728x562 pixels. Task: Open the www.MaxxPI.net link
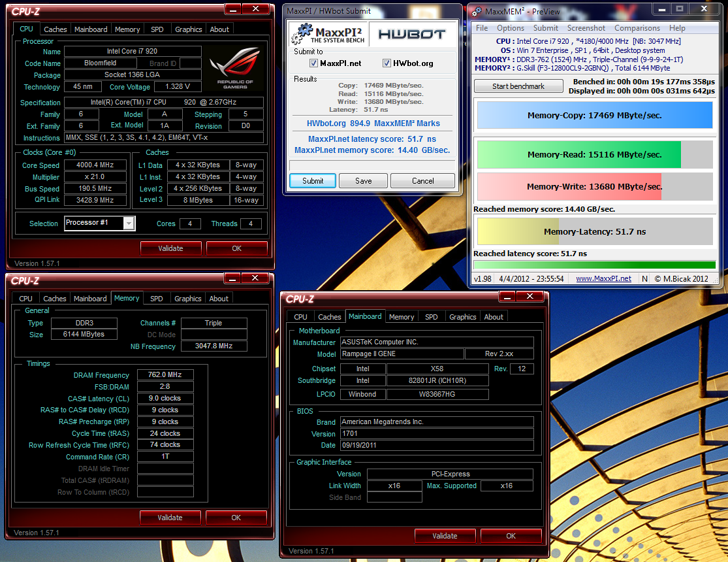pyautogui.click(x=603, y=278)
